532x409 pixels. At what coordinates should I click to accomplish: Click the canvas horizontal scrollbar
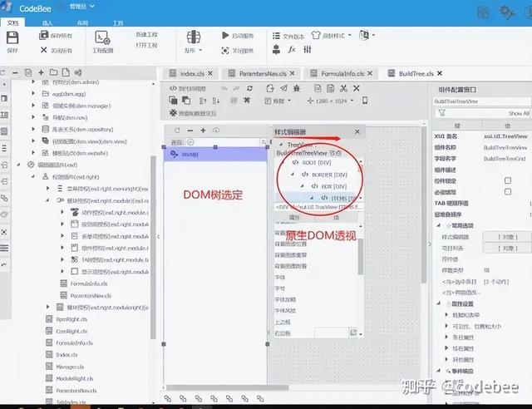click(227, 387)
